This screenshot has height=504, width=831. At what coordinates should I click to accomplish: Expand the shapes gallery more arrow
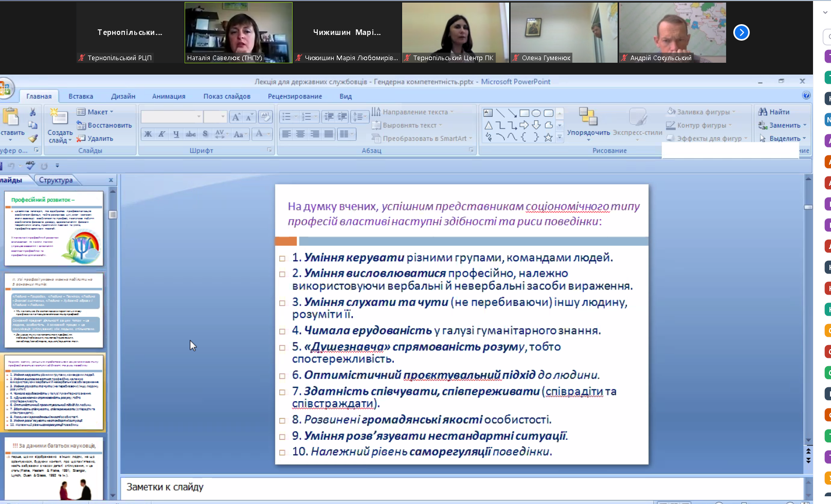tap(559, 137)
